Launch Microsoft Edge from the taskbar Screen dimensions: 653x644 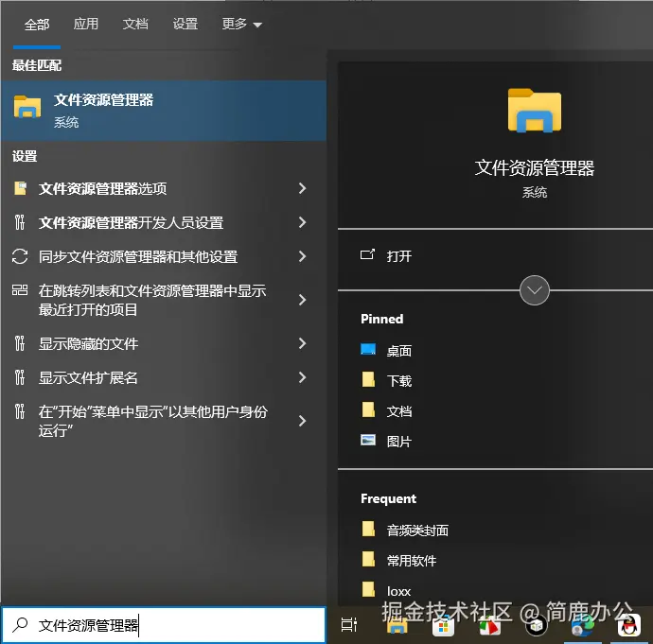(582, 626)
